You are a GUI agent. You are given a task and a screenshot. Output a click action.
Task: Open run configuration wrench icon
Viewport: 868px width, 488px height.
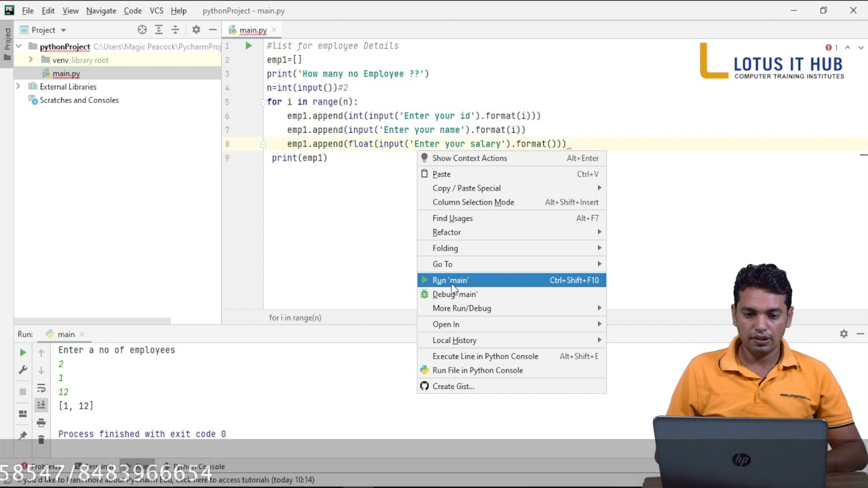coord(22,370)
